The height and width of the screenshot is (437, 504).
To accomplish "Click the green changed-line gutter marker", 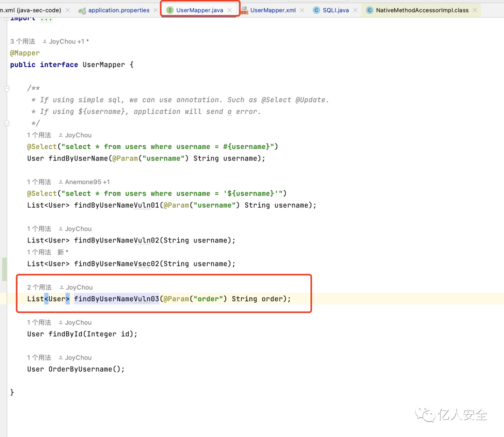I will click(5, 269).
